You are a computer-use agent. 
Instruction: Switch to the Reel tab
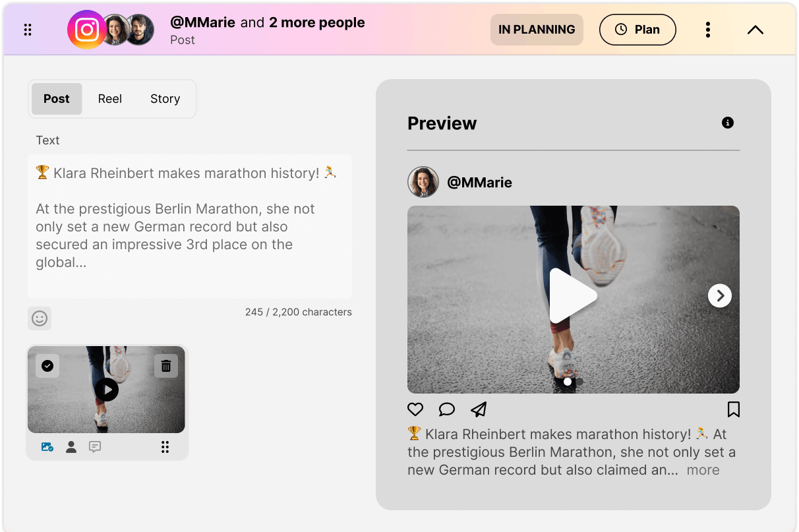[110, 99]
